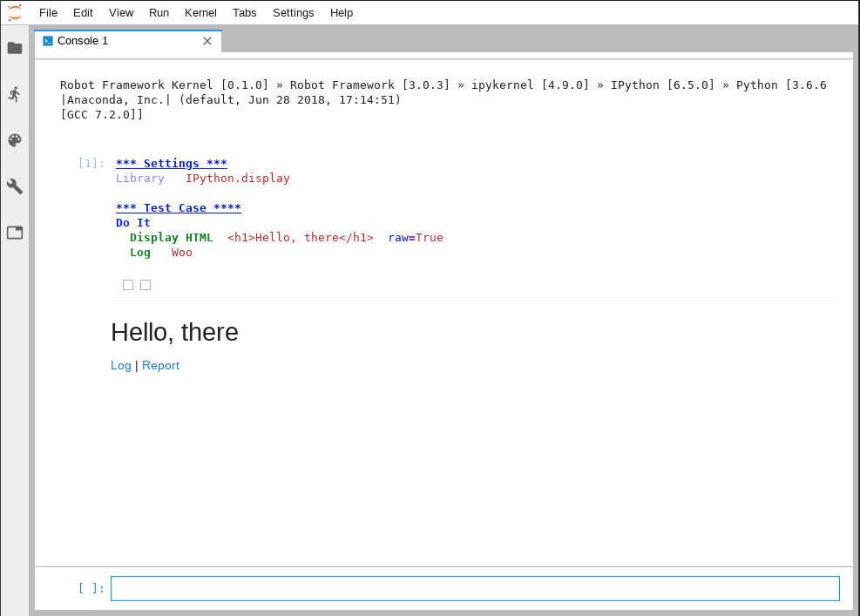This screenshot has height=616, width=860.
Task: Focus the empty console input cell
Action: (475, 588)
